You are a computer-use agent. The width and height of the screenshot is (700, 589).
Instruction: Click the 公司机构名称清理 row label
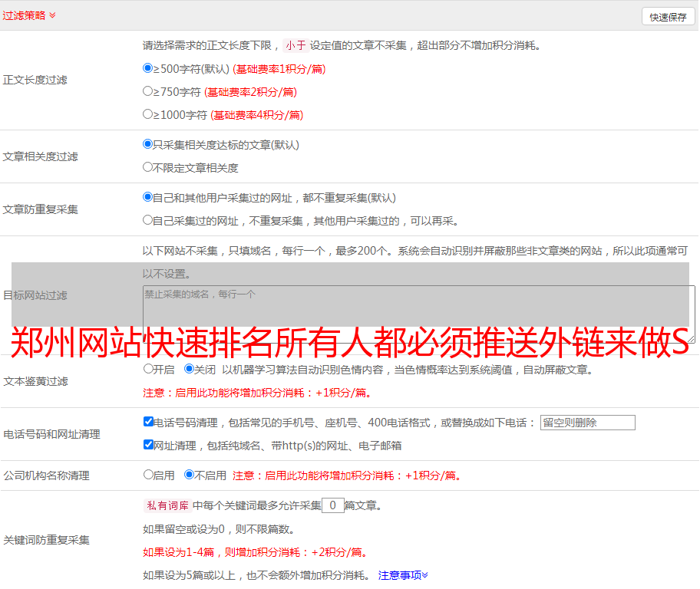[46, 475]
